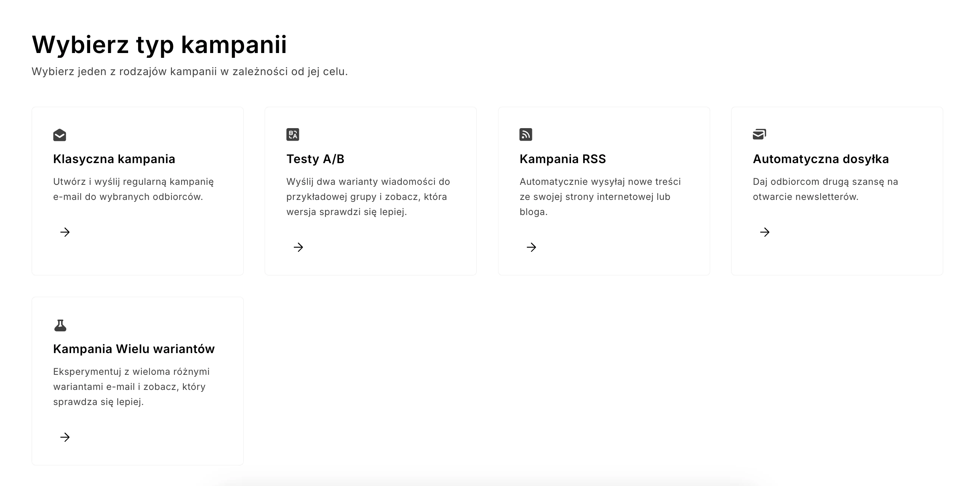
Task: Click the Kampania RSS description text
Action: (600, 197)
